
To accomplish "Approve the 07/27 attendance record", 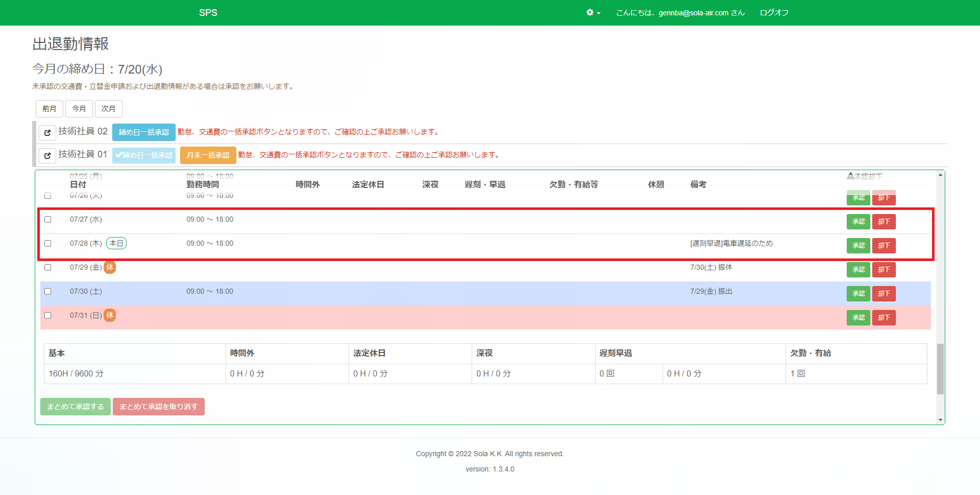I will pyautogui.click(x=858, y=222).
